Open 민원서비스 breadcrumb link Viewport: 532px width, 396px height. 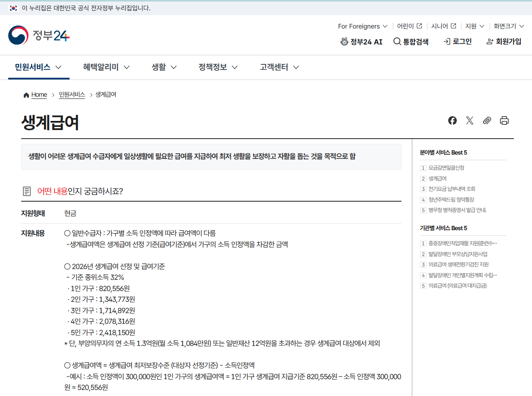72,95
